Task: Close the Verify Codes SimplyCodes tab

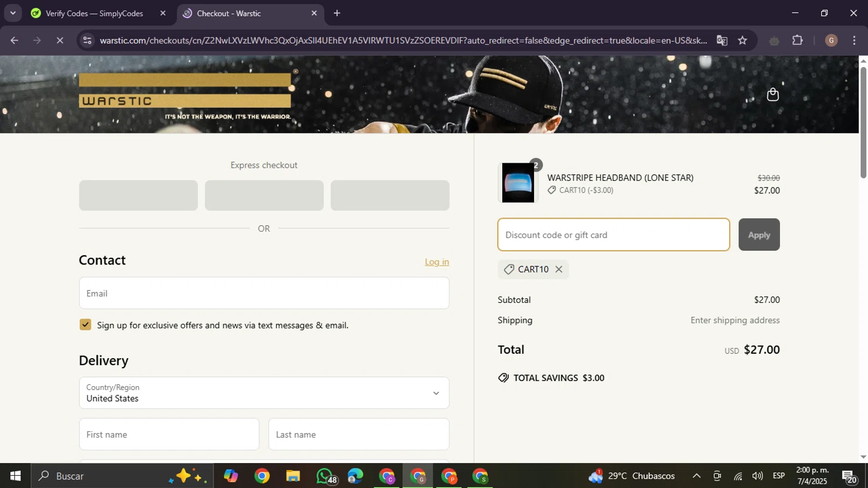Action: (x=163, y=13)
